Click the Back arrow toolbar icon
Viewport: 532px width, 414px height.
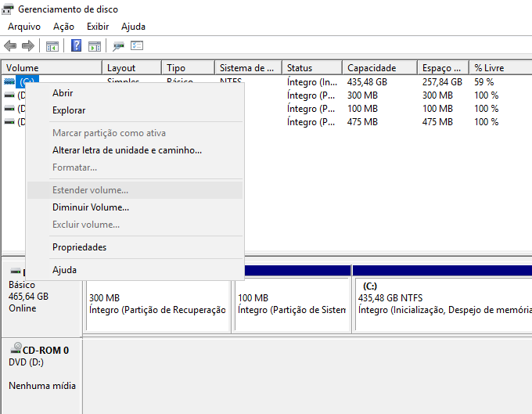tap(10, 45)
